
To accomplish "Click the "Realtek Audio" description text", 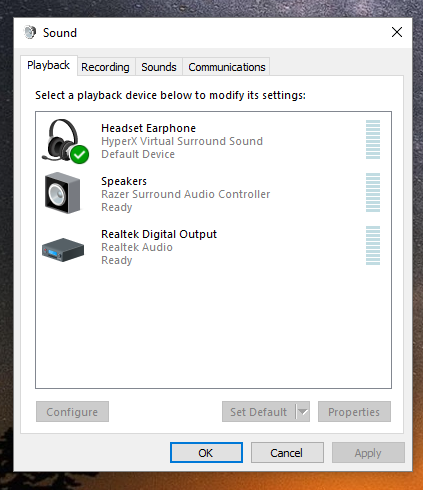I will click(137, 247).
